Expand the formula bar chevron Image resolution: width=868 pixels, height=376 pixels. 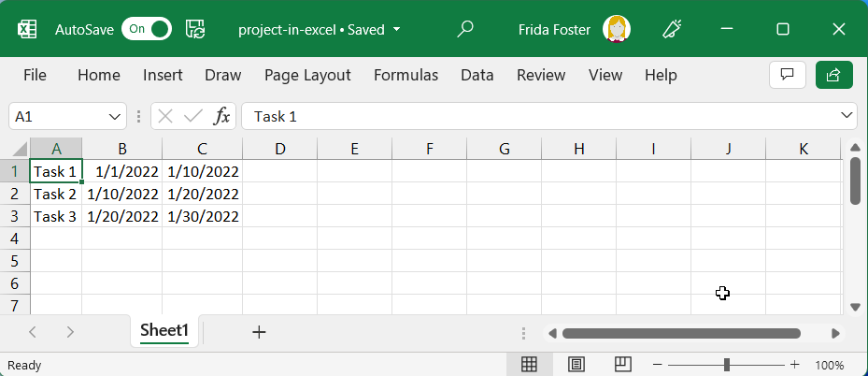click(x=846, y=116)
